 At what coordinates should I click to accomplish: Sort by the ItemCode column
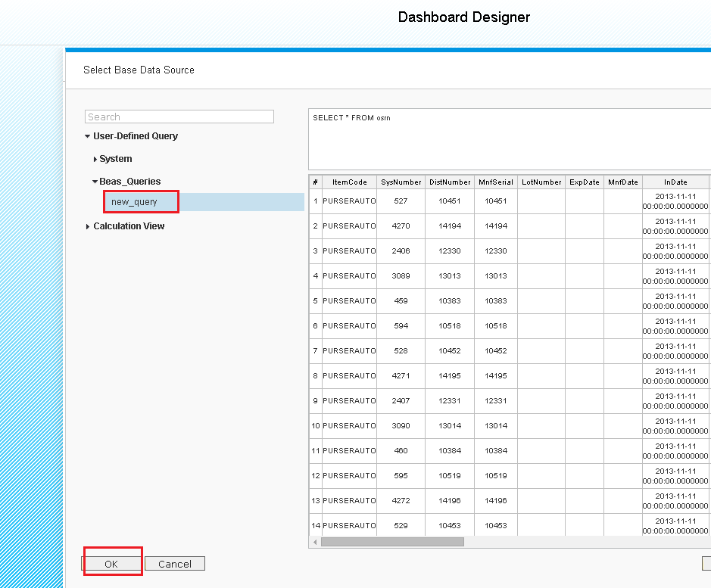pos(348,182)
